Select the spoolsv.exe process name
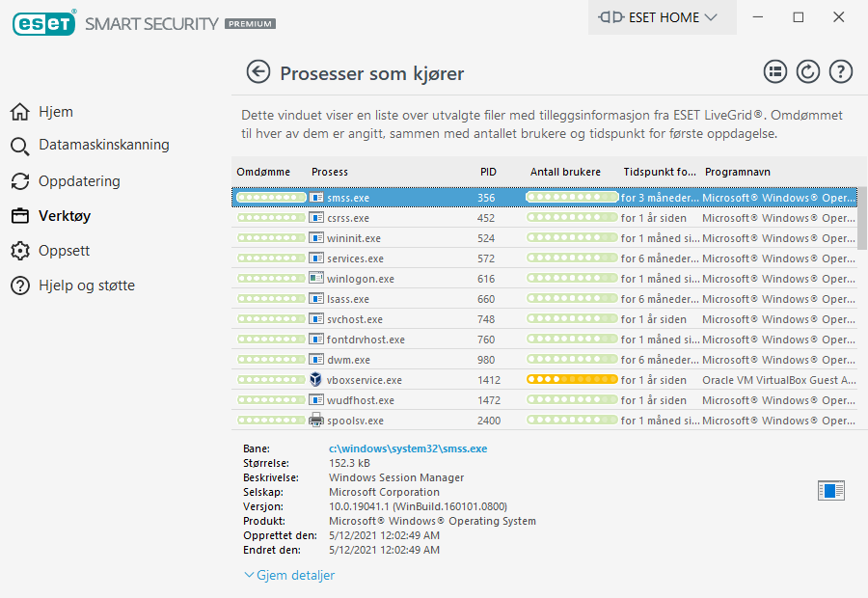This screenshot has width=868, height=598. pos(355,421)
